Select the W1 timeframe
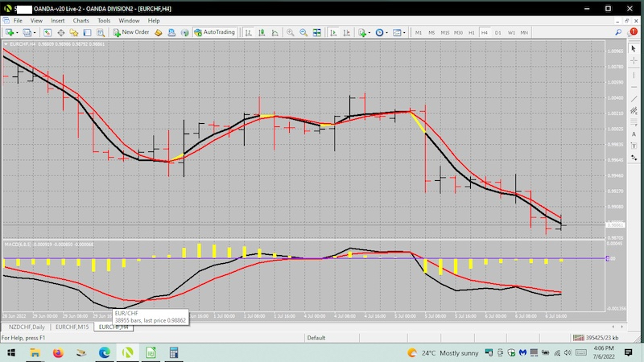 (x=511, y=32)
